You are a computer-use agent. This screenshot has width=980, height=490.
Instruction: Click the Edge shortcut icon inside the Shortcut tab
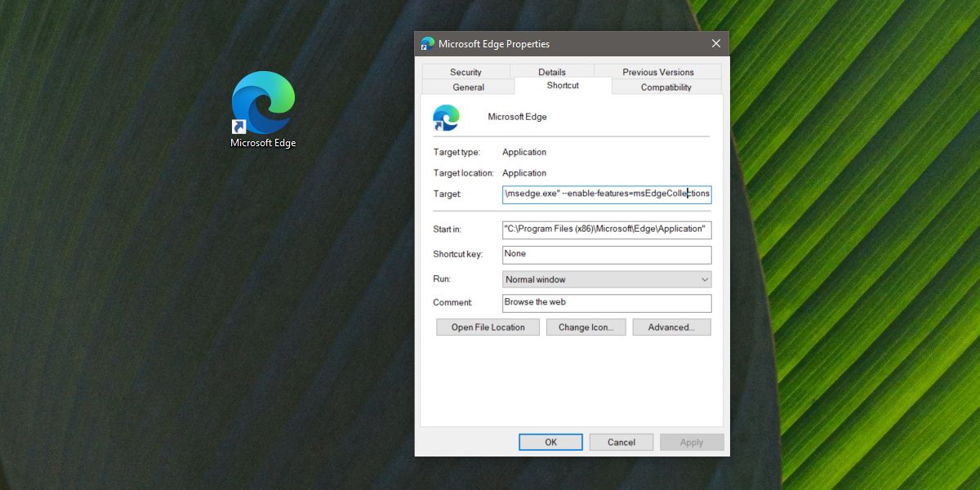pos(446,118)
